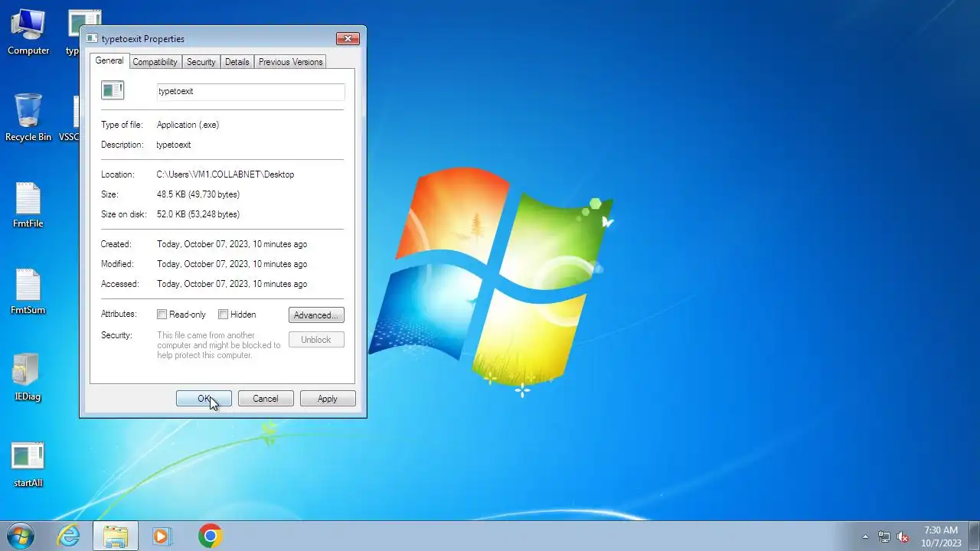This screenshot has height=551, width=980.
Task: Click the Show desktop button on taskbar
Action: pos(975,536)
